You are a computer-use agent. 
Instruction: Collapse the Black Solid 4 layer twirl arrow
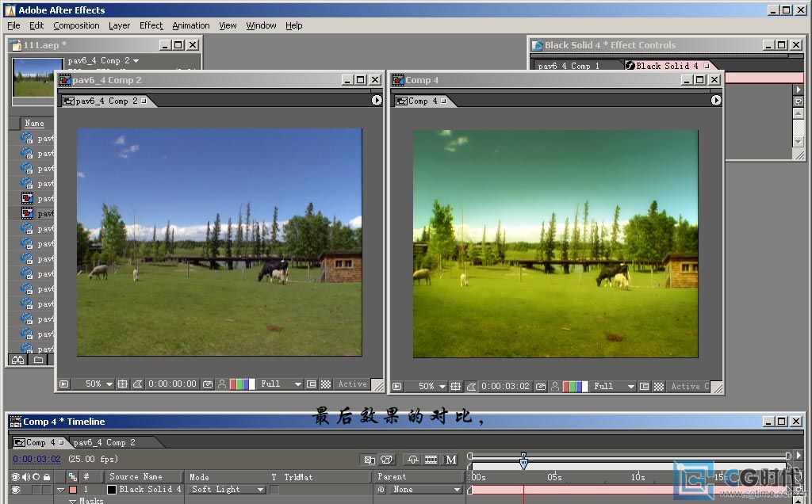[60, 490]
